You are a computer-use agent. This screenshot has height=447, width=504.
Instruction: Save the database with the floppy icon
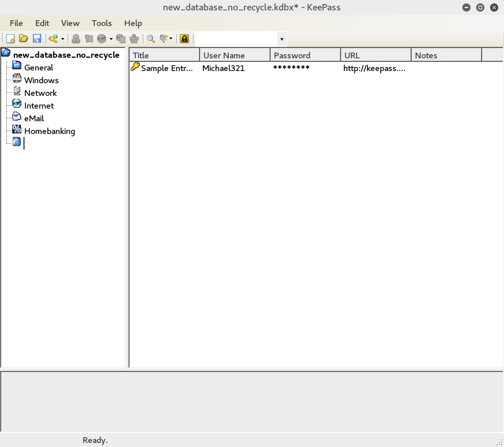[36, 39]
